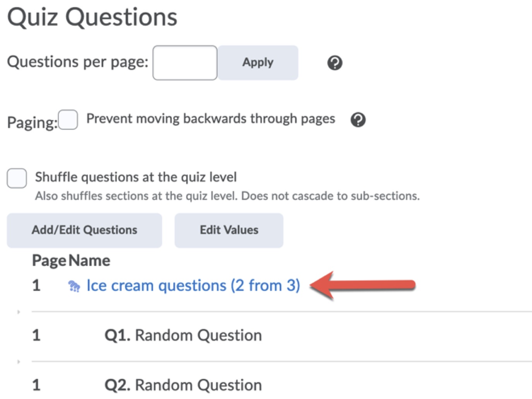Select the Q1. Random Question row
This screenshot has width=532, height=399.
[x=183, y=335]
